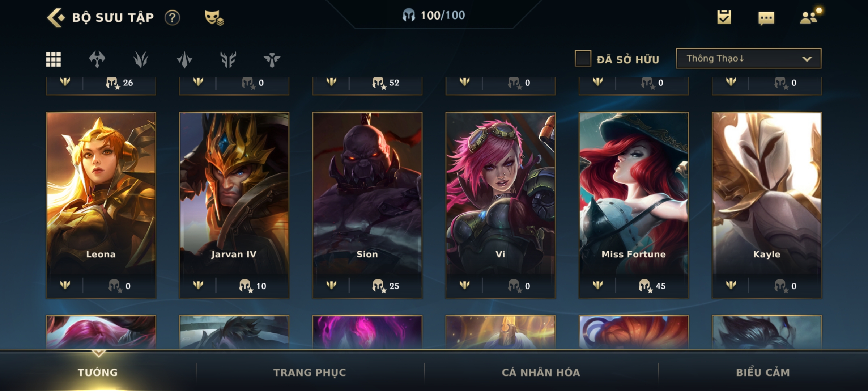Open the help question mark icon
The height and width of the screenshot is (391, 868).
point(172,17)
